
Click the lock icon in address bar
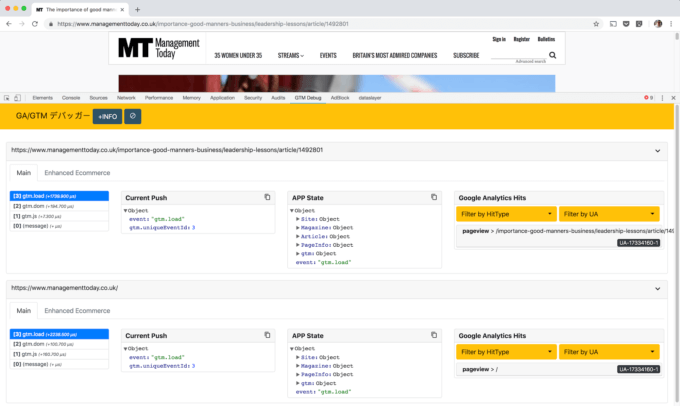[x=51, y=24]
